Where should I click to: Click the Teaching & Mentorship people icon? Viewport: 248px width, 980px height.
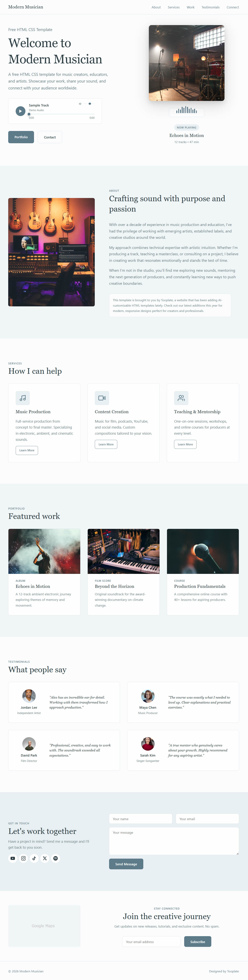click(181, 398)
